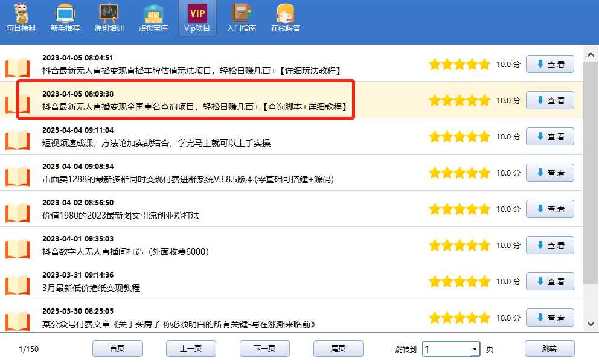Go to previous page with 上一页

(191, 349)
